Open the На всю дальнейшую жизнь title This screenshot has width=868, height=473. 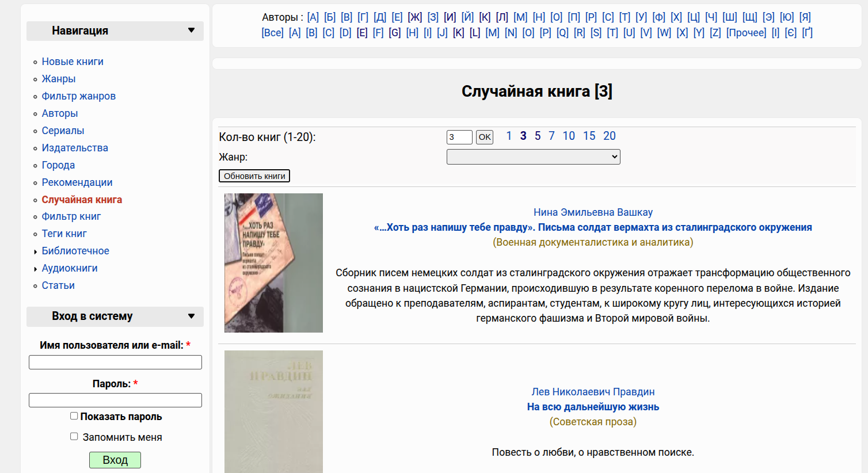point(593,407)
